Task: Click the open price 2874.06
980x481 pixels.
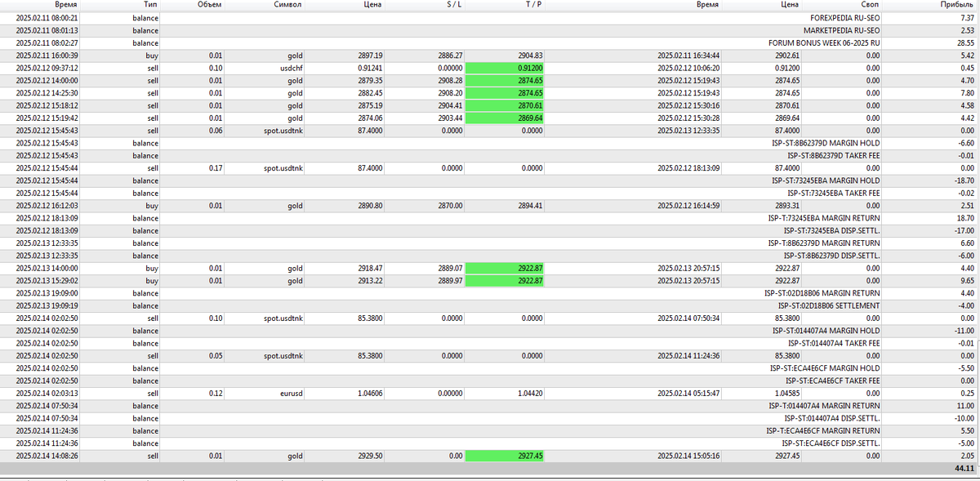Action: click(x=370, y=118)
